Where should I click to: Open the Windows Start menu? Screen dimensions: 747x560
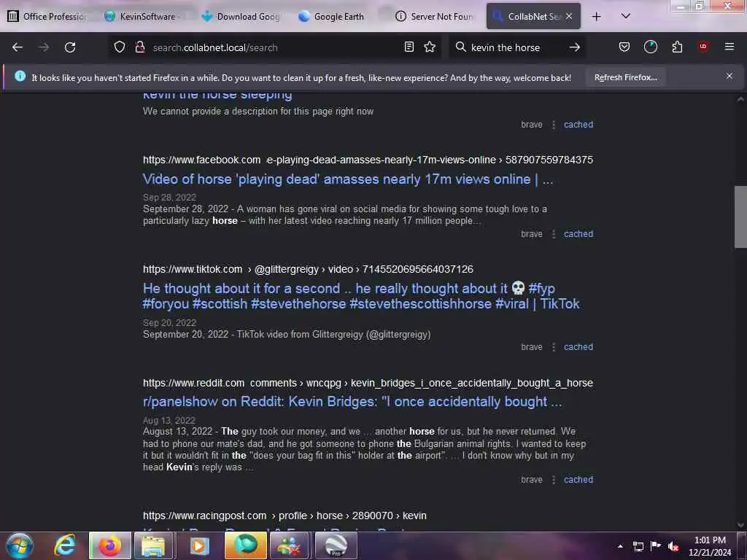click(19, 545)
